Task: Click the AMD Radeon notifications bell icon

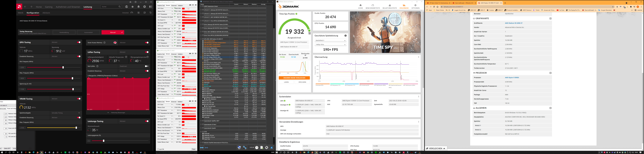Action: pos(138,7)
